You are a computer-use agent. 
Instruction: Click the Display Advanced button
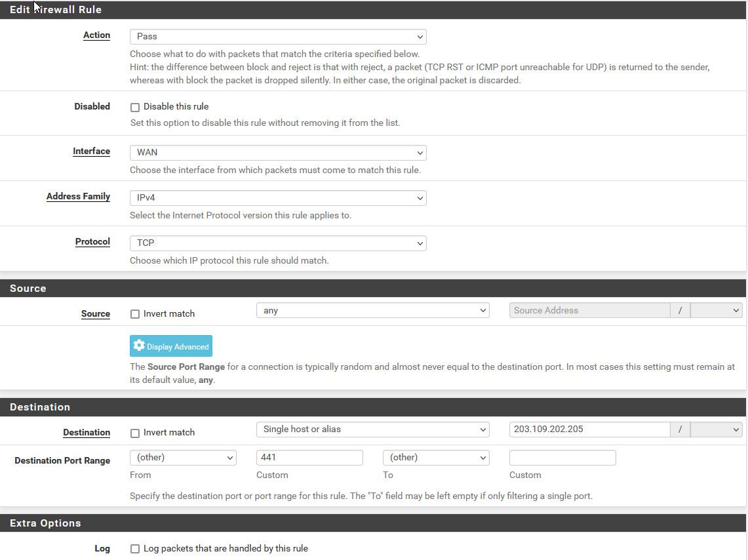pos(171,346)
